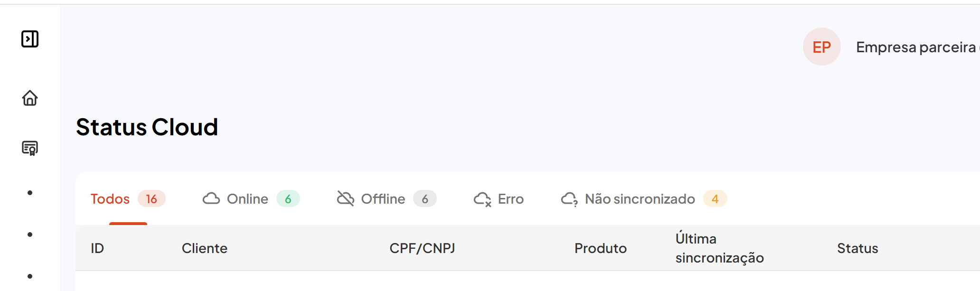The image size is (980, 291).
Task: Click the cloud error icon beside Erro
Action: [x=482, y=199]
